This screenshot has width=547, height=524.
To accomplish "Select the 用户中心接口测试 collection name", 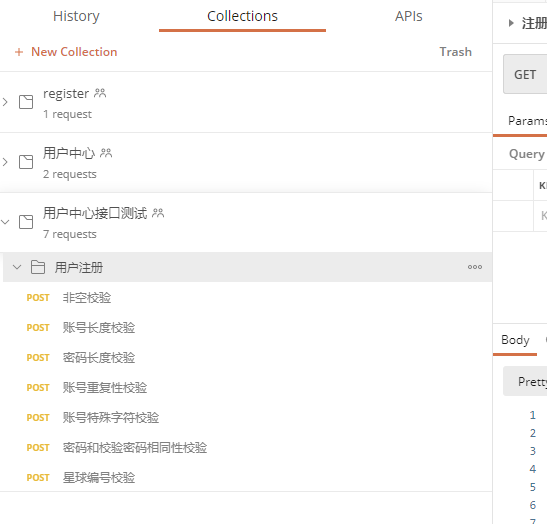I will [95, 213].
